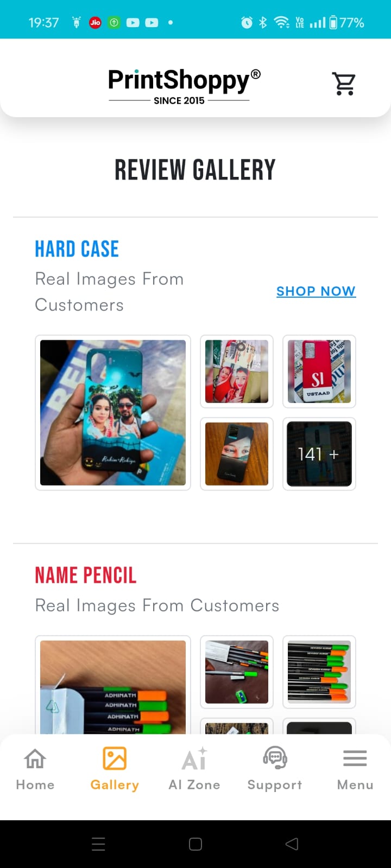Open the AI Zone icon
The image size is (391, 868).
[x=194, y=758]
